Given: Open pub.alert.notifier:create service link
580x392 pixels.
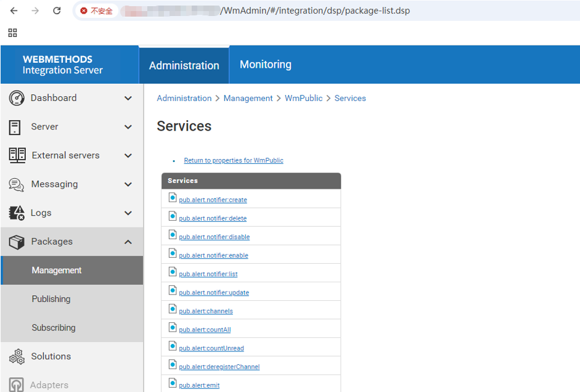Looking at the screenshot, I should point(213,200).
